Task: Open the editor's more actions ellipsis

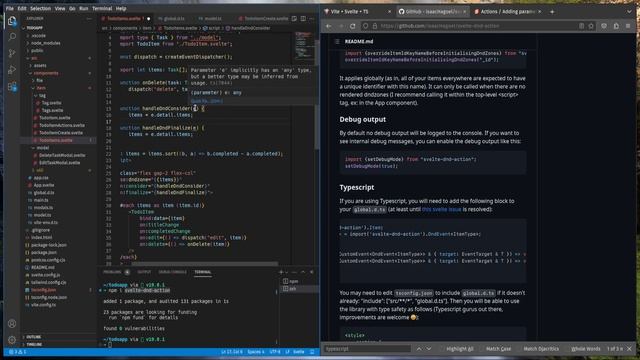Action: pyautogui.click(x=312, y=18)
